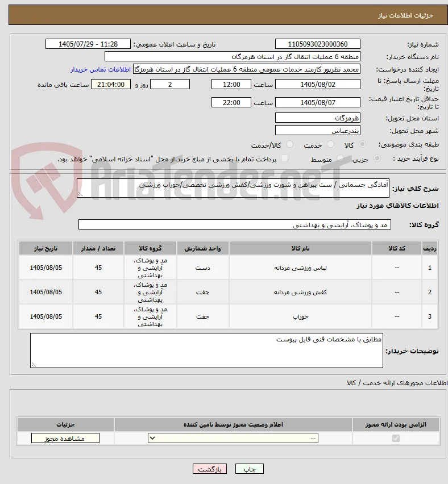Click the جوراب item cell

300,316
